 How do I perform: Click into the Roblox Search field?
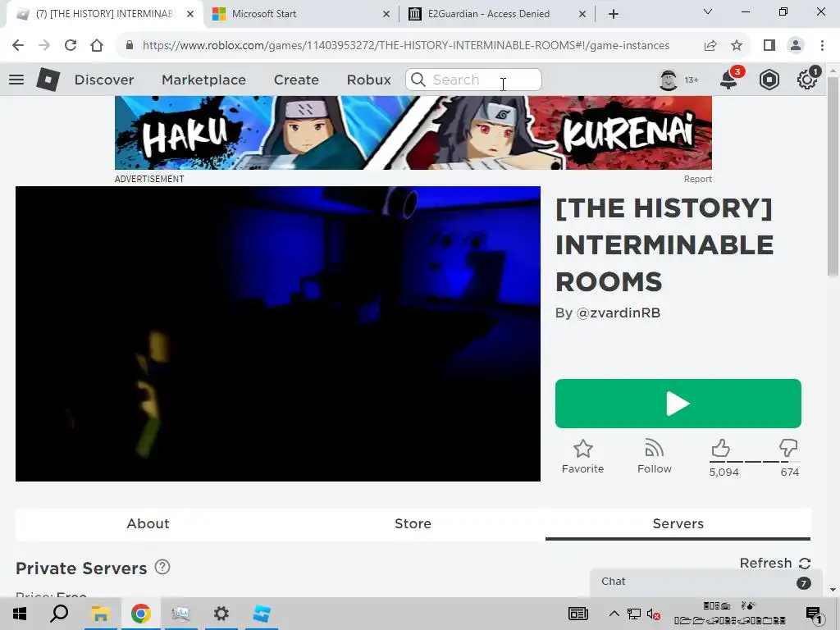point(473,80)
